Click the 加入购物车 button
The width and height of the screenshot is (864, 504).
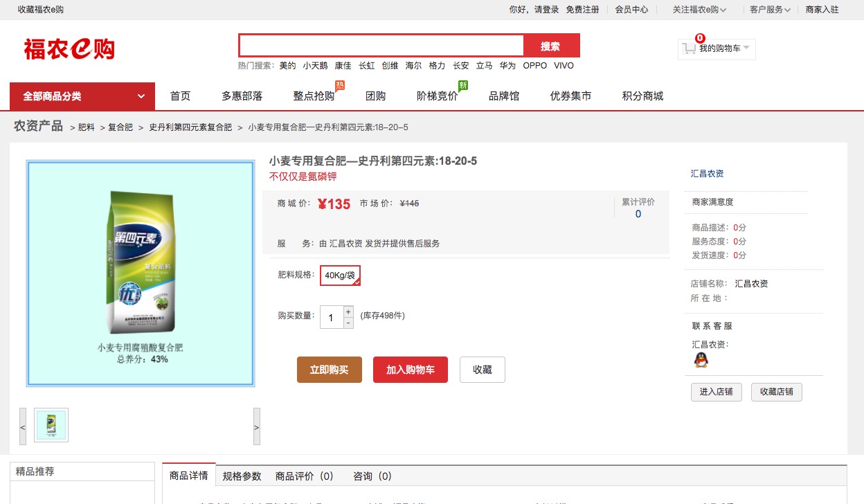click(x=411, y=370)
